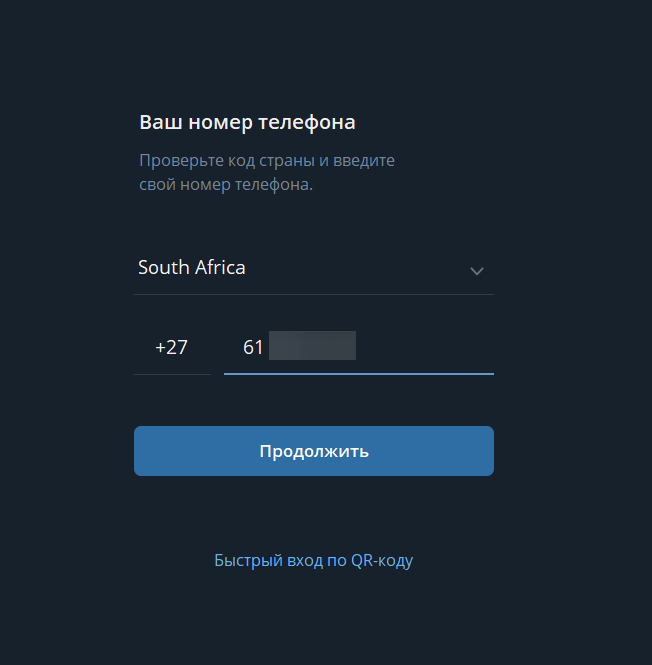The image size is (652, 665).
Task: Click the blue underline of phone field
Action: 358,373
